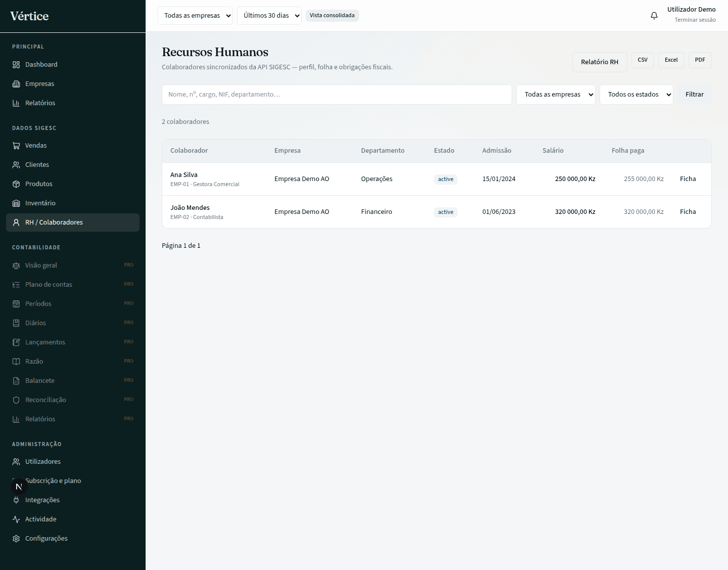Click the Reconciliação shield icon
Viewport: 728px width, 570px height.
click(x=16, y=400)
